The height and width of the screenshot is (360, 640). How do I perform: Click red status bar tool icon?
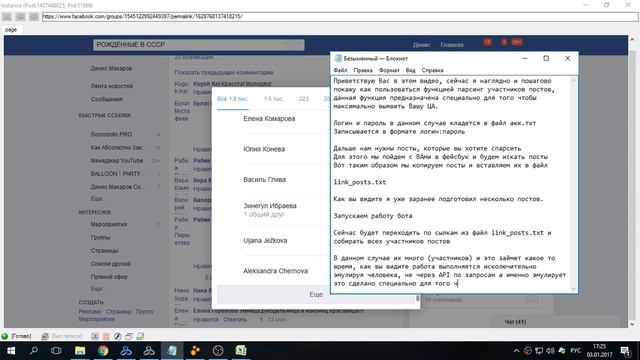coord(106,336)
